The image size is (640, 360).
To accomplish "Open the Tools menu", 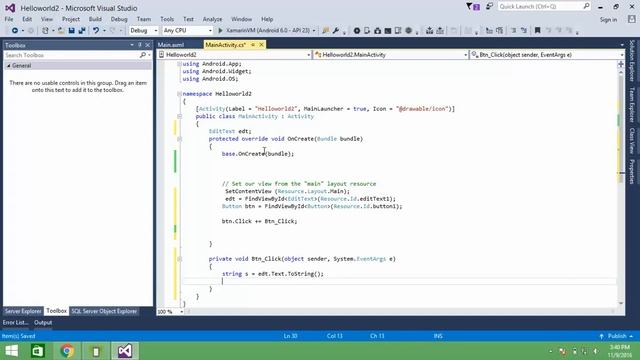I will tap(167, 19).
